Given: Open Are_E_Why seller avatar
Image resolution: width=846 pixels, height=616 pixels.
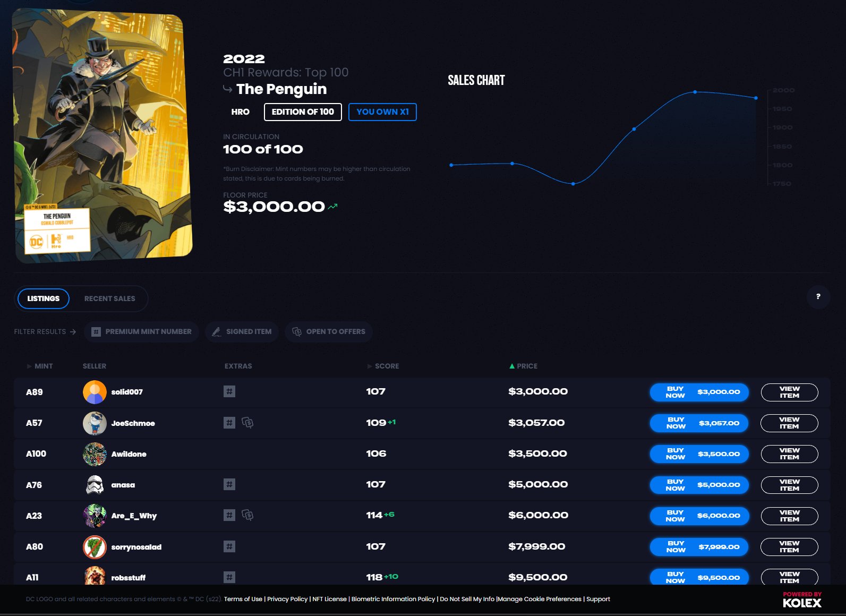Looking at the screenshot, I should (95, 516).
